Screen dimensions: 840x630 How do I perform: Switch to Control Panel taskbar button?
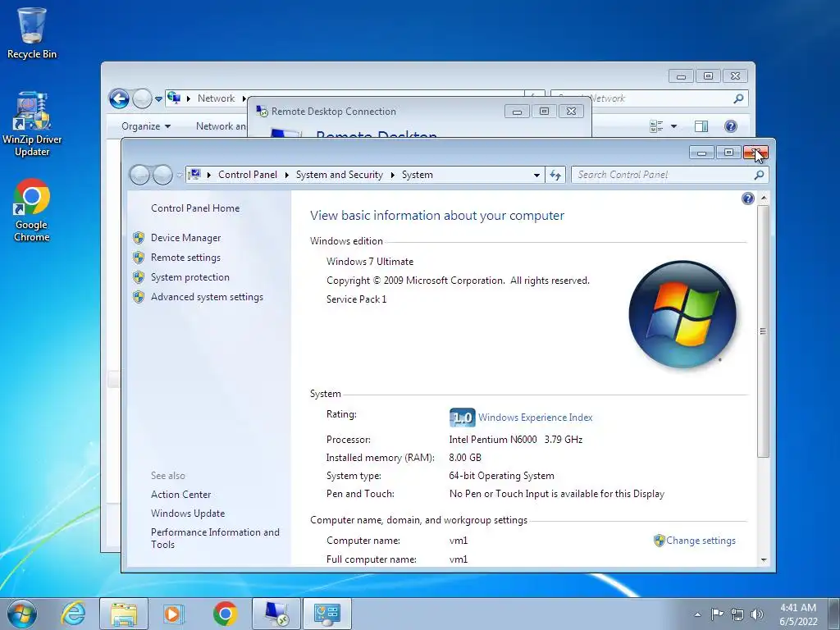[327, 614]
